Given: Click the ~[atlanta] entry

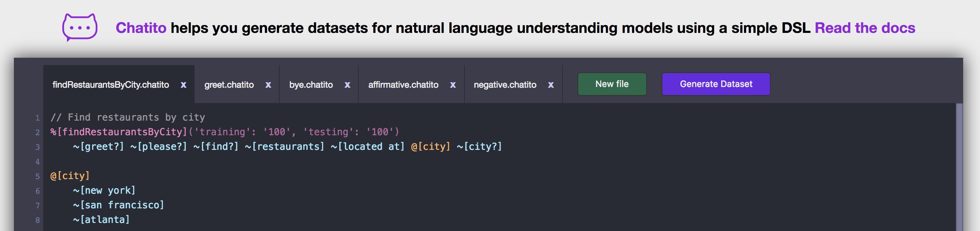Looking at the screenshot, I should [x=102, y=220].
